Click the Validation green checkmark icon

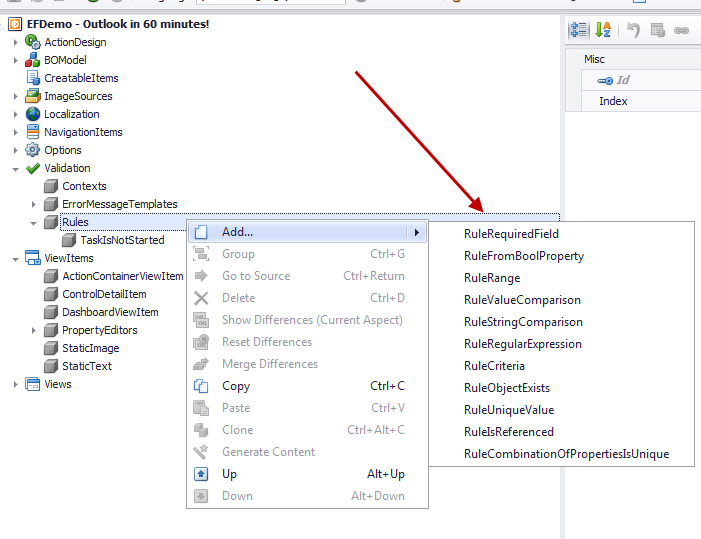pos(33,168)
